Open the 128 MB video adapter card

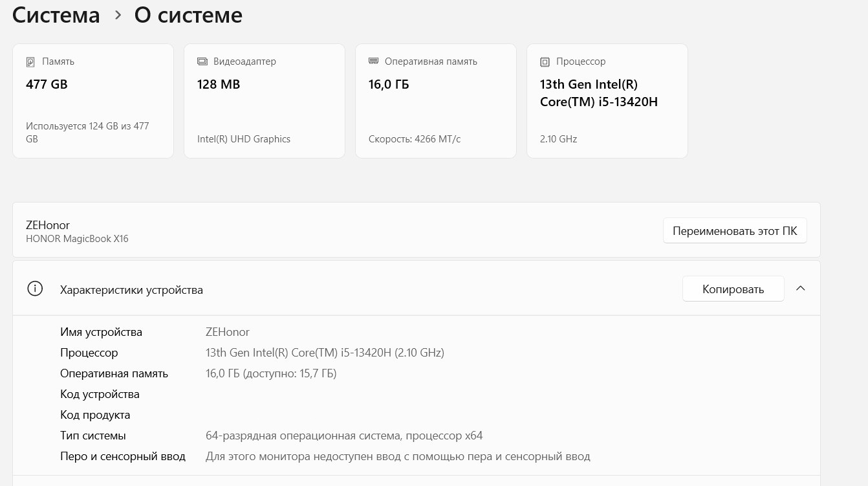[x=264, y=101]
